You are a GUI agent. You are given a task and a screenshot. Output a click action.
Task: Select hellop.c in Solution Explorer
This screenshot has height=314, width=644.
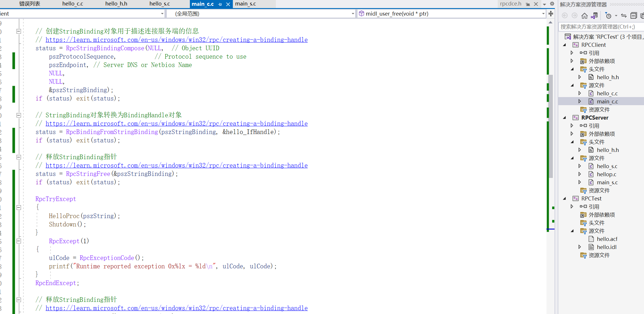click(x=606, y=174)
